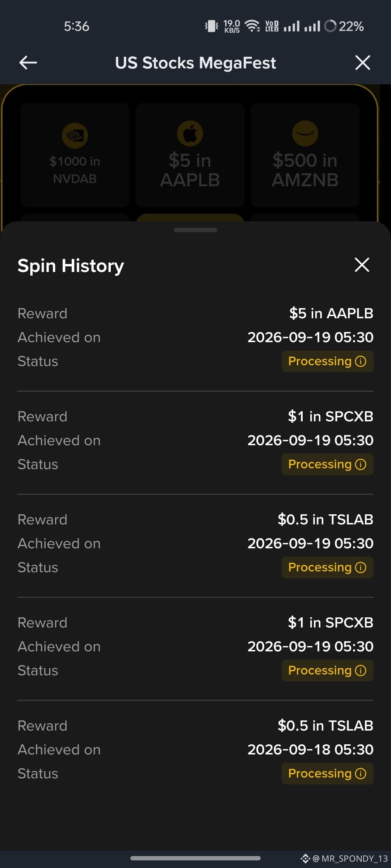Open info icon on 2026-09-18 TSLAB status

coord(361,774)
